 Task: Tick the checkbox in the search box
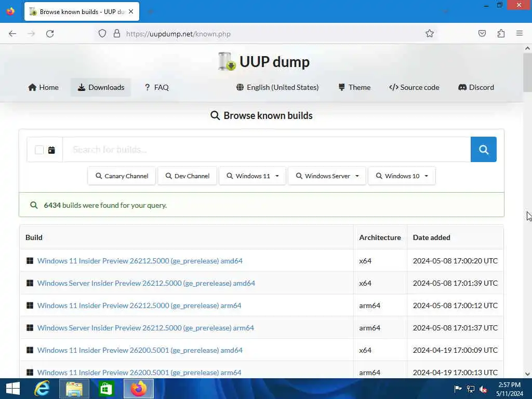point(39,150)
